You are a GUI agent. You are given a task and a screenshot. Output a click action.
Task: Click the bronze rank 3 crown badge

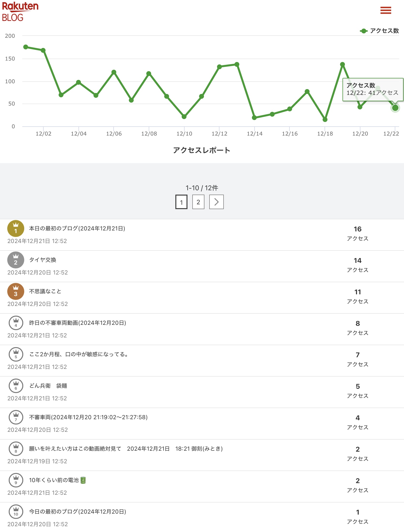16,291
